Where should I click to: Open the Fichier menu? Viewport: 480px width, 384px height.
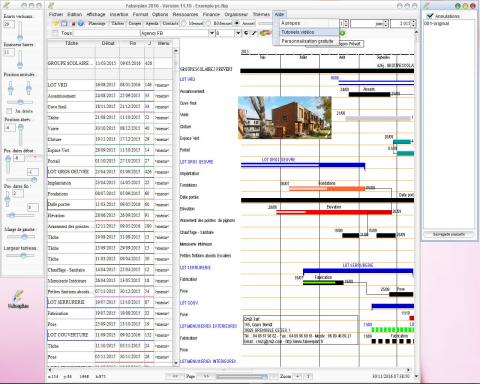(56, 14)
